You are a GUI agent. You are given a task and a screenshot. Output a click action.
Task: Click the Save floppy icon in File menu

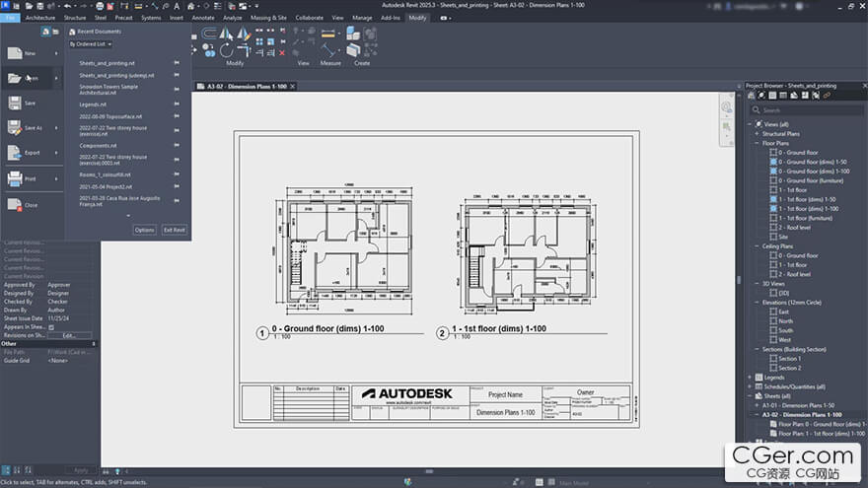point(15,103)
